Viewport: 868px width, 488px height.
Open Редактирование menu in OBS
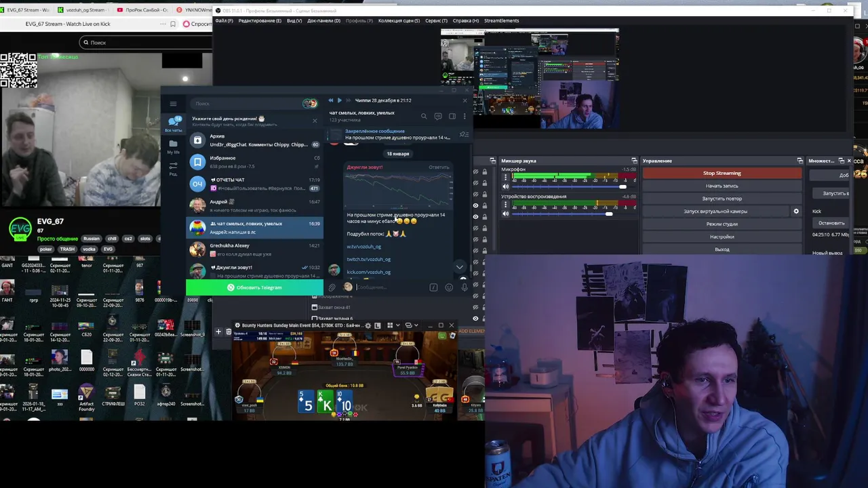[260, 21]
